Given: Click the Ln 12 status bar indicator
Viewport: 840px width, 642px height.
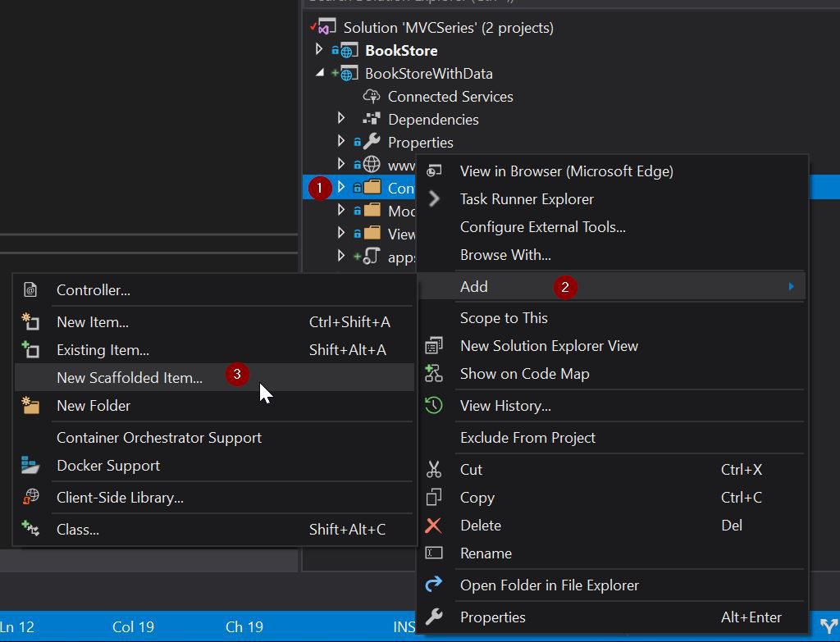Looking at the screenshot, I should (17, 627).
